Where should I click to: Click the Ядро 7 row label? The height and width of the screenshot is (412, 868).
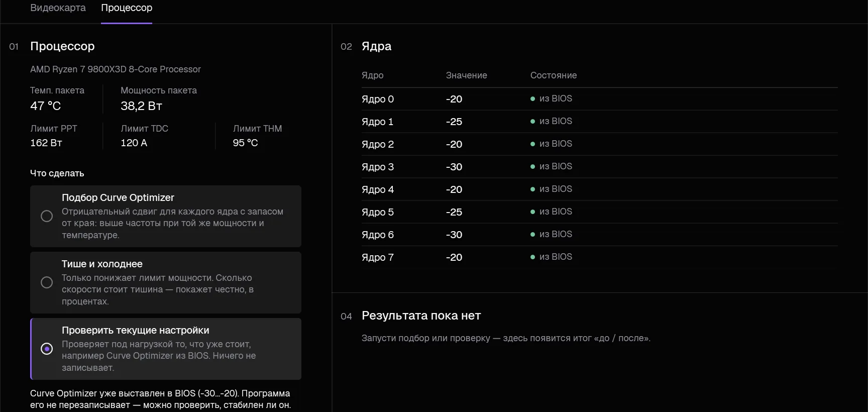[x=378, y=257]
